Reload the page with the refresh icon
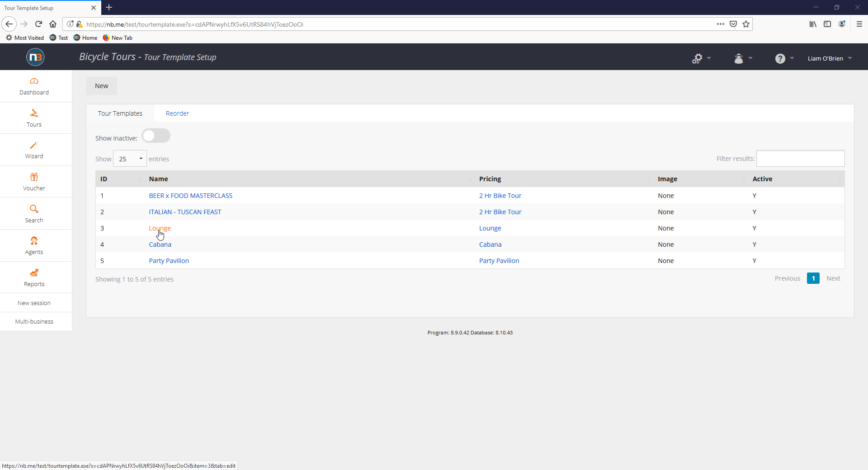This screenshot has width=868, height=470. [x=39, y=24]
